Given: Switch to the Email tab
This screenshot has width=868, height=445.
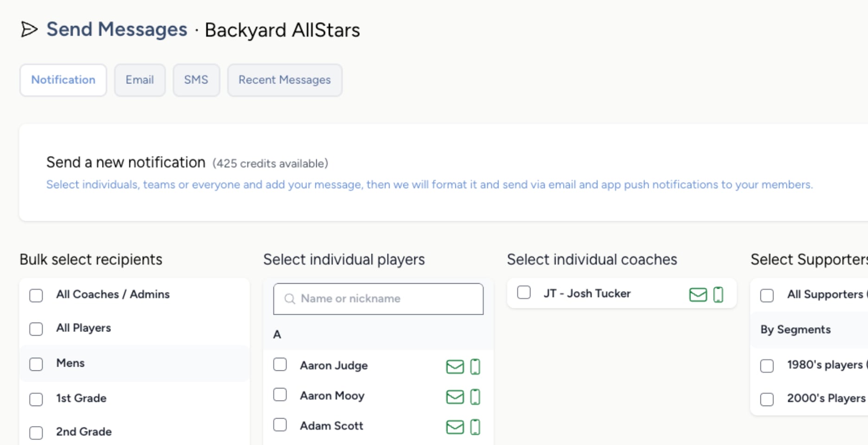Looking at the screenshot, I should (140, 80).
